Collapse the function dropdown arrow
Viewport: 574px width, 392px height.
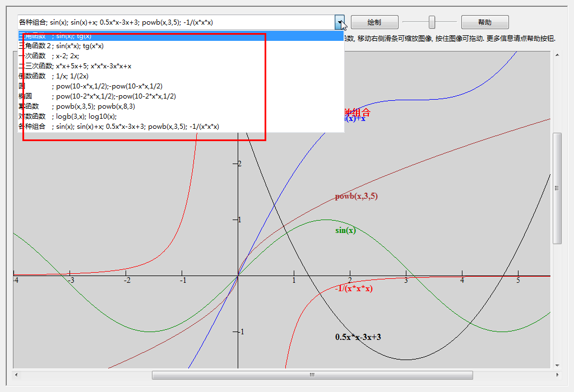(340, 22)
